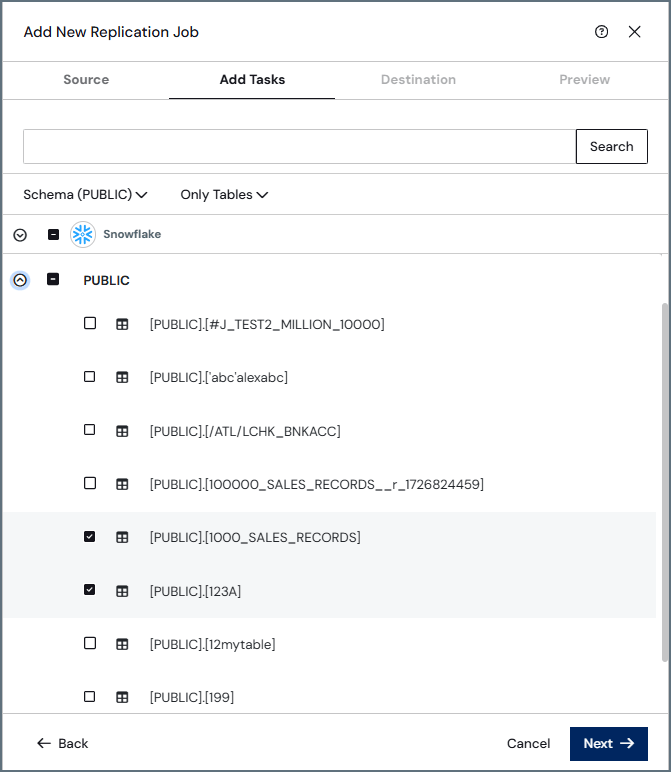Select row [PUBLIC].[123A] text
Viewport: 671px width, 772px height.
(195, 591)
